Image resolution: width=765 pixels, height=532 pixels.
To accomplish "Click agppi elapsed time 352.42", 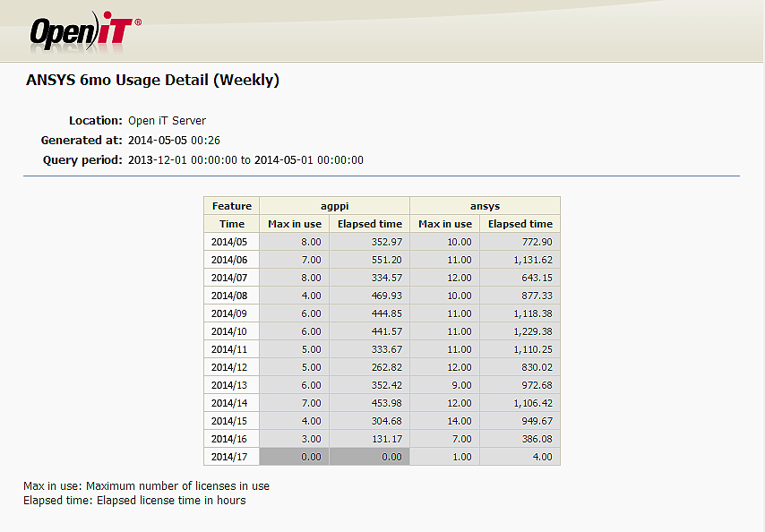I will pos(370,385).
